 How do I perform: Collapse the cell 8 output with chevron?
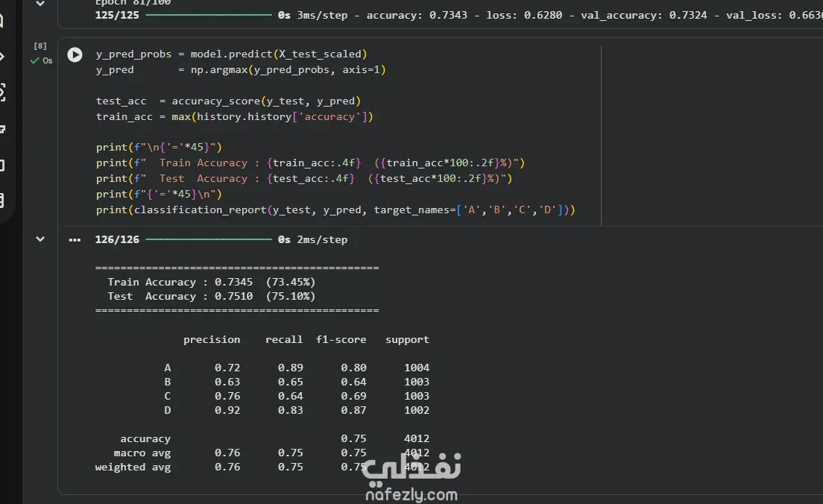coord(40,239)
